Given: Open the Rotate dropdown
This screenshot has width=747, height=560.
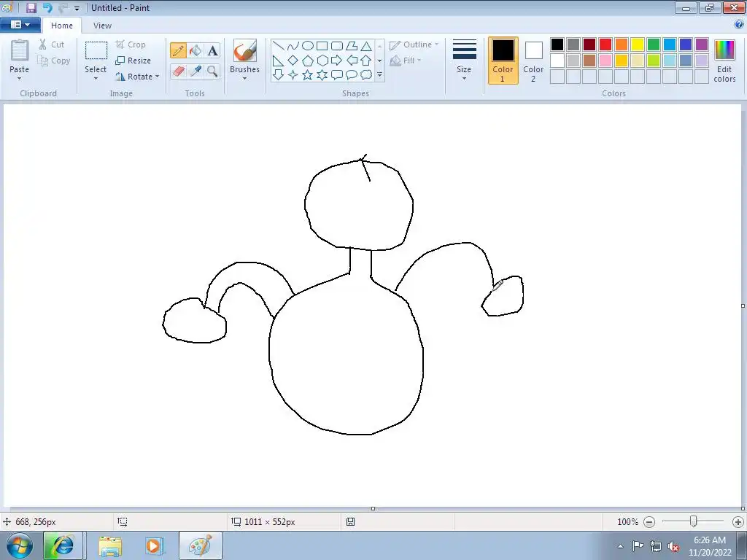Looking at the screenshot, I should 138,77.
